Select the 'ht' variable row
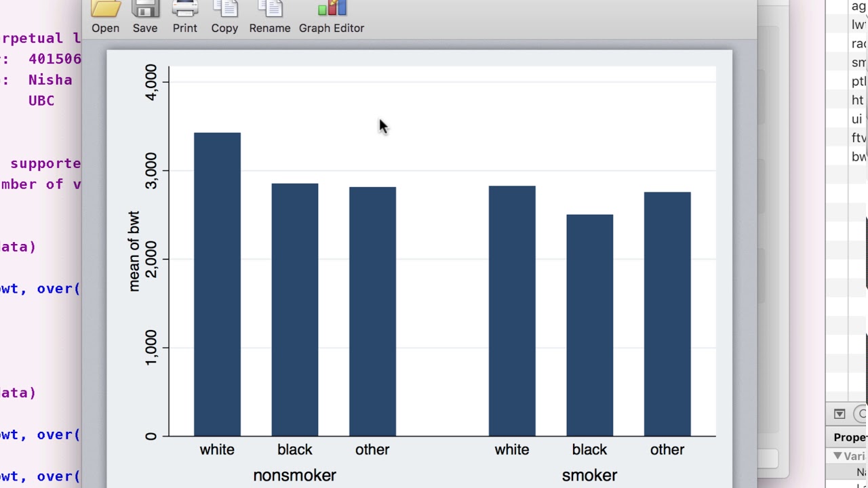The height and width of the screenshot is (488, 868). (858, 100)
